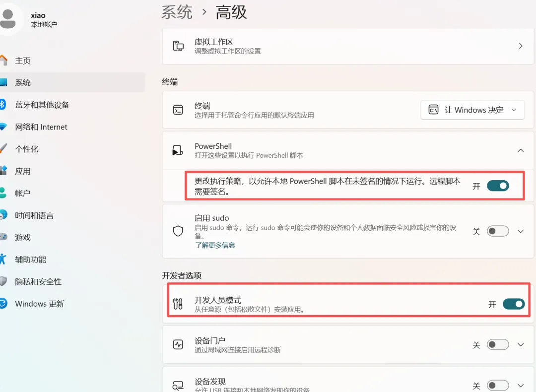Click 系统 in the breadcrumb

pos(177,12)
